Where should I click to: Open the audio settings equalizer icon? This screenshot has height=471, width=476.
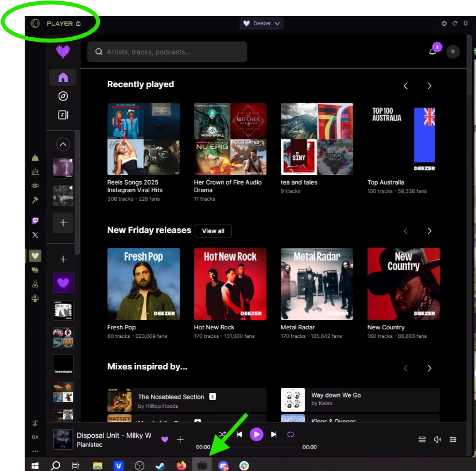(453, 439)
